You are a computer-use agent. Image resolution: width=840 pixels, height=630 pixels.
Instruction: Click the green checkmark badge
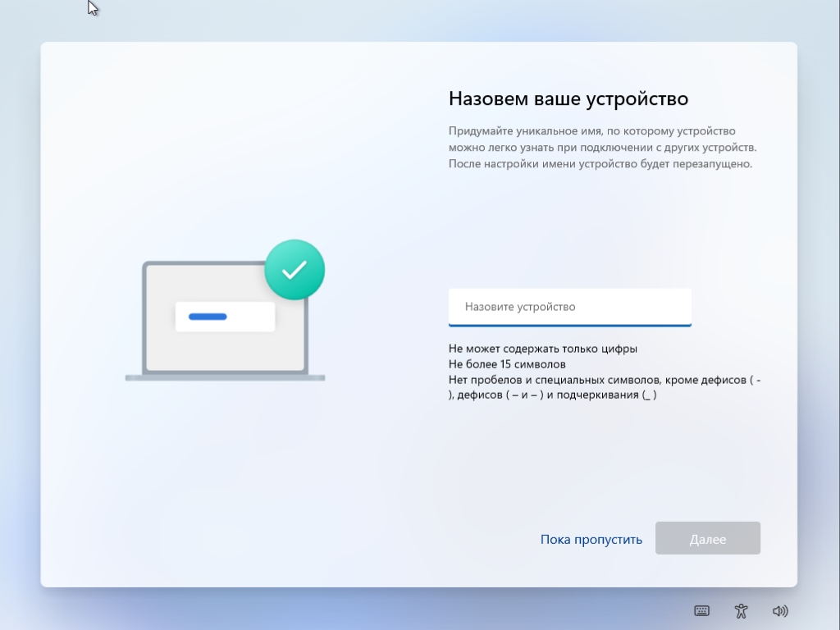coord(294,269)
